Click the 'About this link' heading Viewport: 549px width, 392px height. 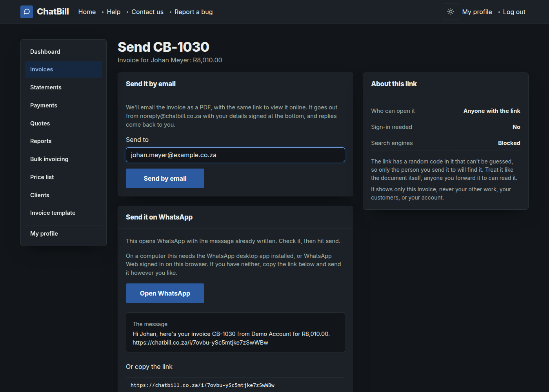394,84
